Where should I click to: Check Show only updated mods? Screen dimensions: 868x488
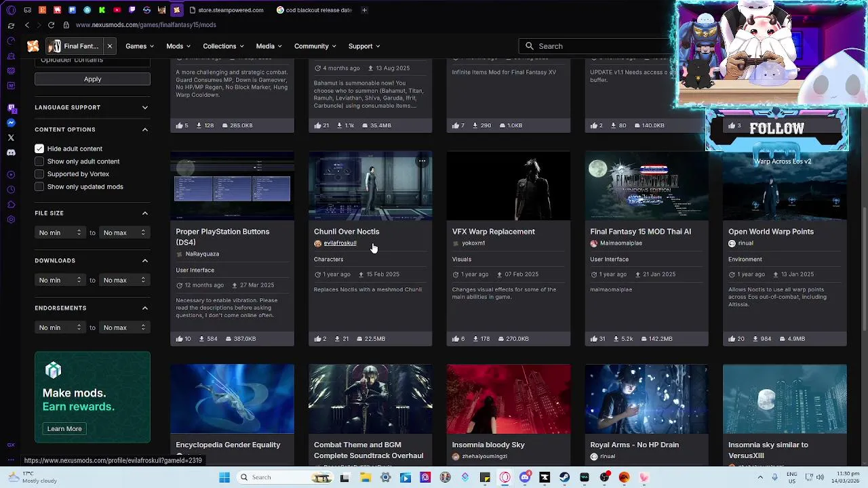pos(39,186)
